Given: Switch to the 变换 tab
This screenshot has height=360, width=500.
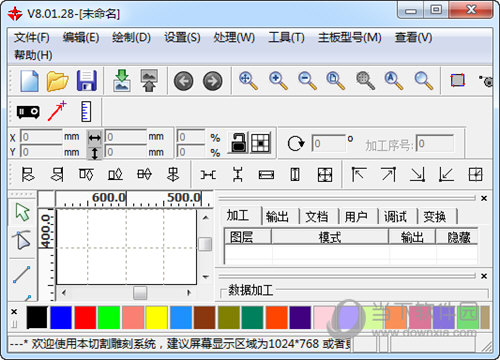Looking at the screenshot, I should click(x=434, y=217).
